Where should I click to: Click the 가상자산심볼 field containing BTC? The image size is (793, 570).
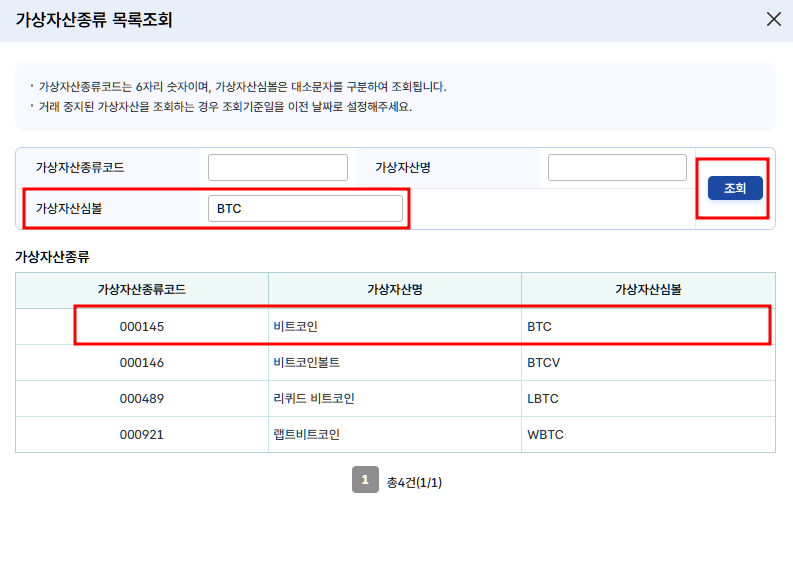[x=305, y=208]
